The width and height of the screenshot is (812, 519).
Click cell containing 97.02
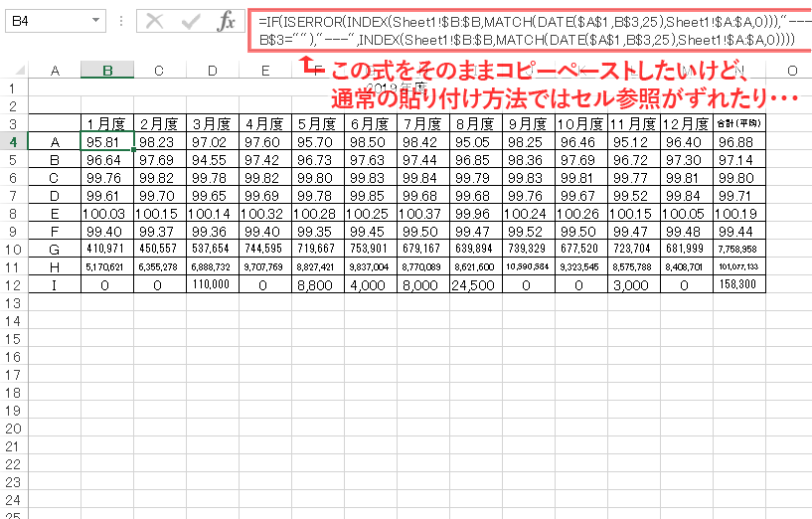pos(213,141)
